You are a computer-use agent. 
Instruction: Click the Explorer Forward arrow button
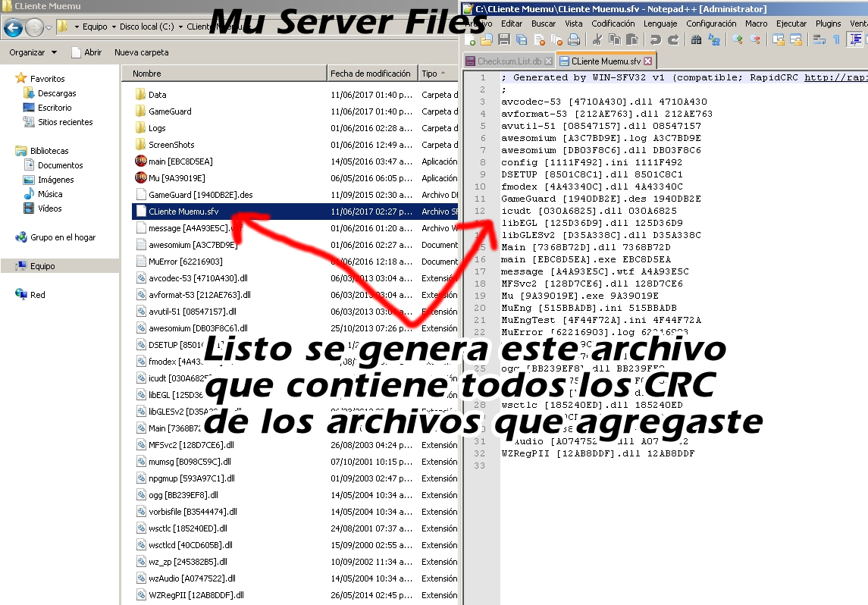click(x=34, y=27)
